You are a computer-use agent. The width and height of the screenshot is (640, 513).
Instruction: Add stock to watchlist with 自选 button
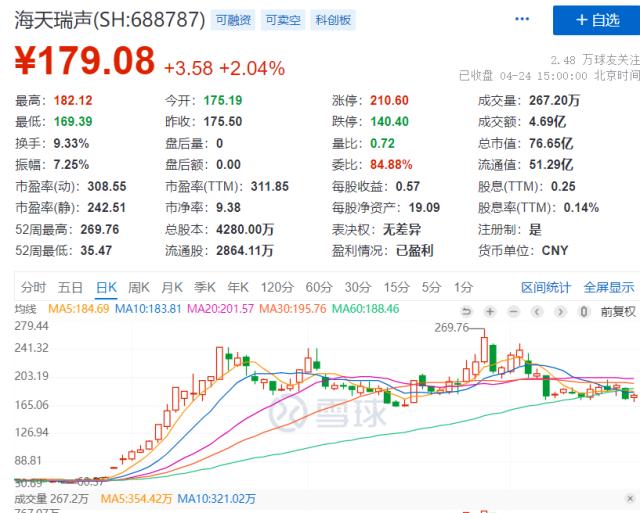point(596,20)
